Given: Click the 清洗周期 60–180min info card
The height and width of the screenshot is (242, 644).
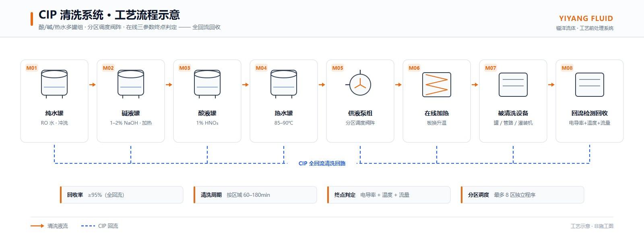Looking at the screenshot, I should pyautogui.click(x=255, y=195).
